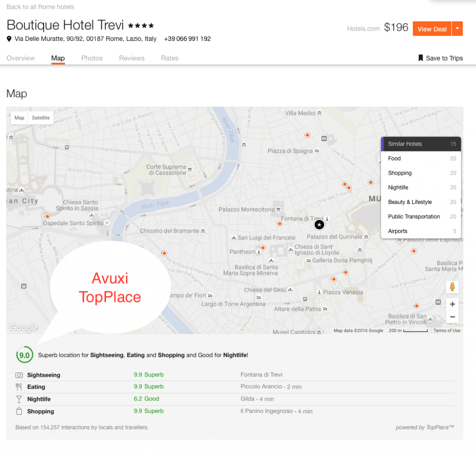Click the Shopping bag icon
This screenshot has width=476, height=452.
point(19,411)
